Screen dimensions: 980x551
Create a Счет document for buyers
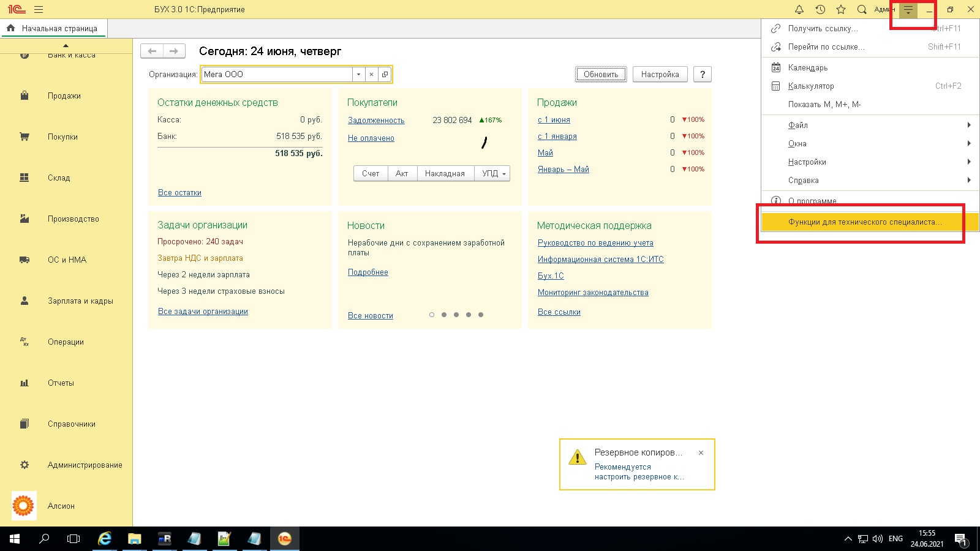(x=371, y=174)
